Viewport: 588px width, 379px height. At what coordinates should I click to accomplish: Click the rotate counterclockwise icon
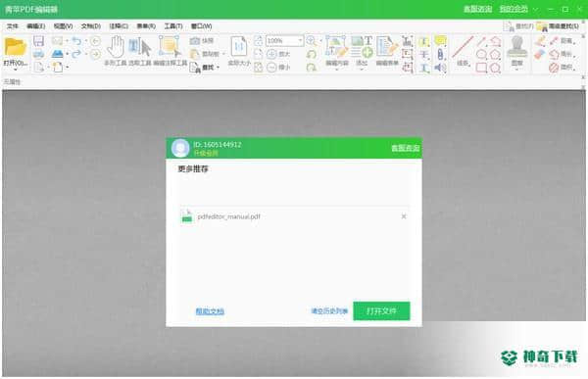click(312, 55)
